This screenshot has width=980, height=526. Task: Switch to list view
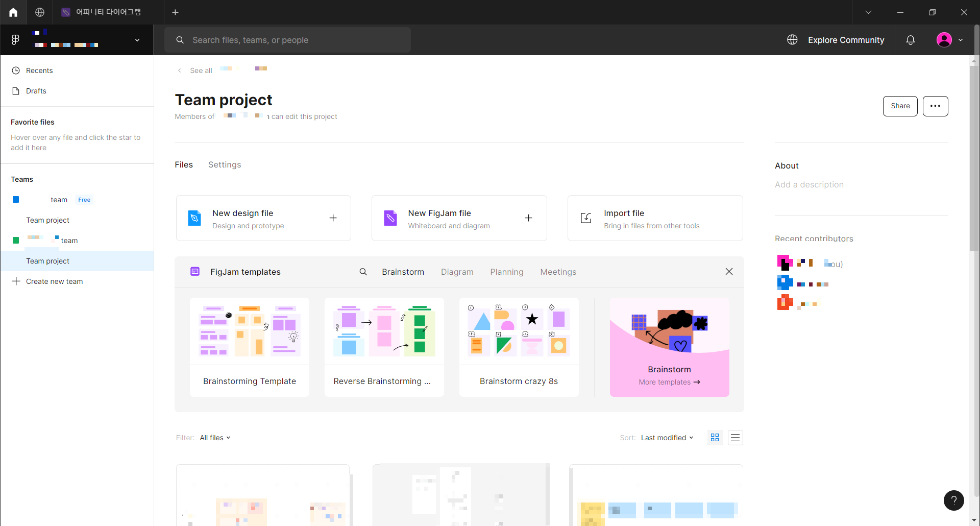[x=735, y=438]
